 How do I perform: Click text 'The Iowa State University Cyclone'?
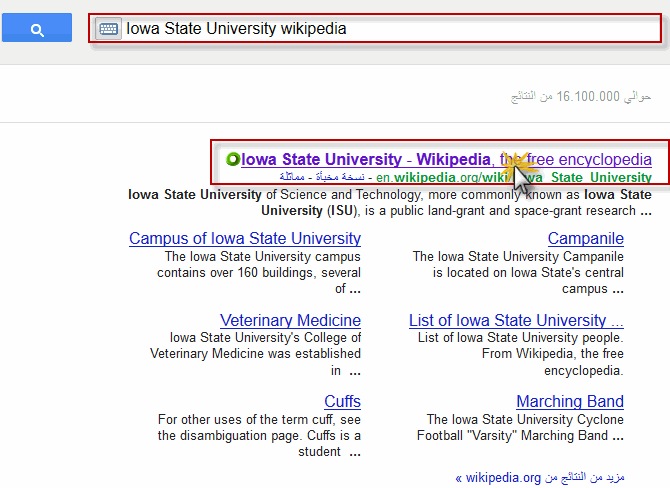click(x=525, y=420)
